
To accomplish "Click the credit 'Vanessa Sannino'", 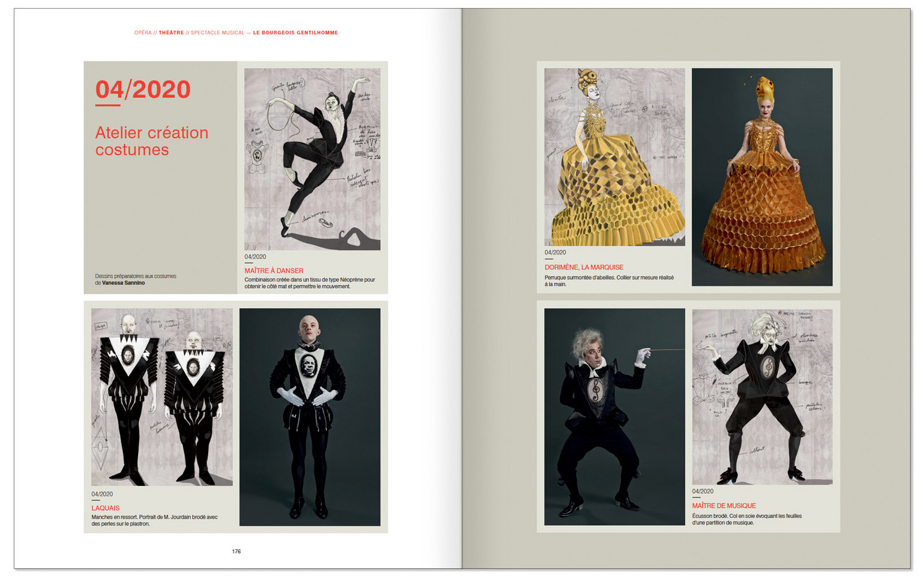I will tap(123, 283).
